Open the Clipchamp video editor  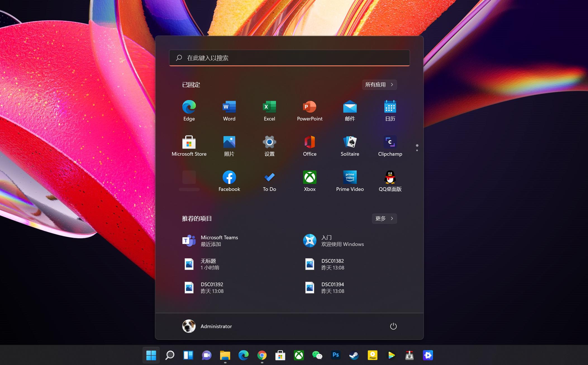click(x=390, y=146)
